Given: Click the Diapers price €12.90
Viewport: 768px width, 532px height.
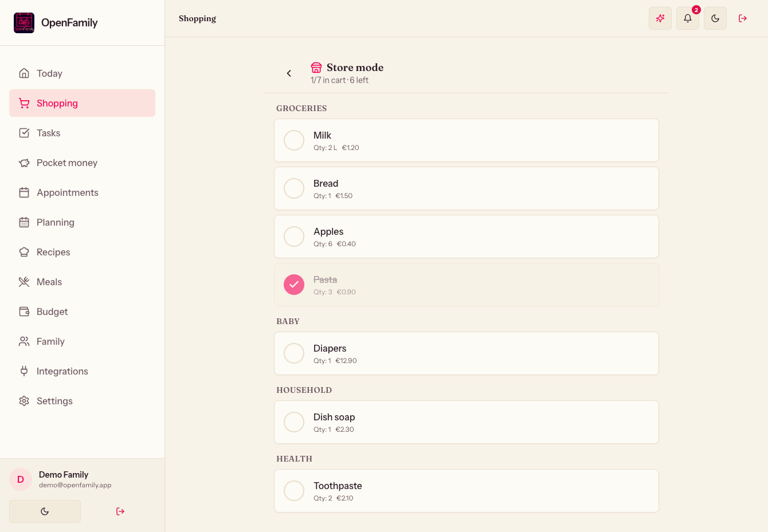Looking at the screenshot, I should [346, 361].
